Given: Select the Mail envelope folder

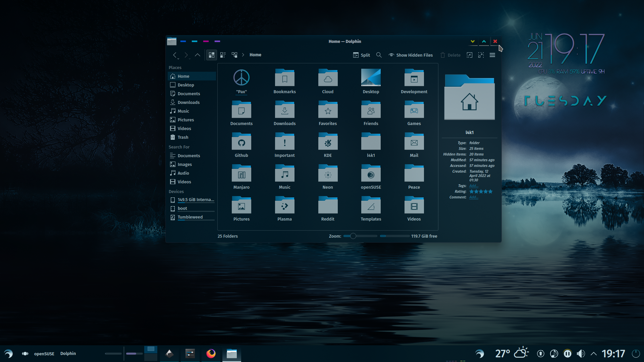Looking at the screenshot, I should [414, 141].
